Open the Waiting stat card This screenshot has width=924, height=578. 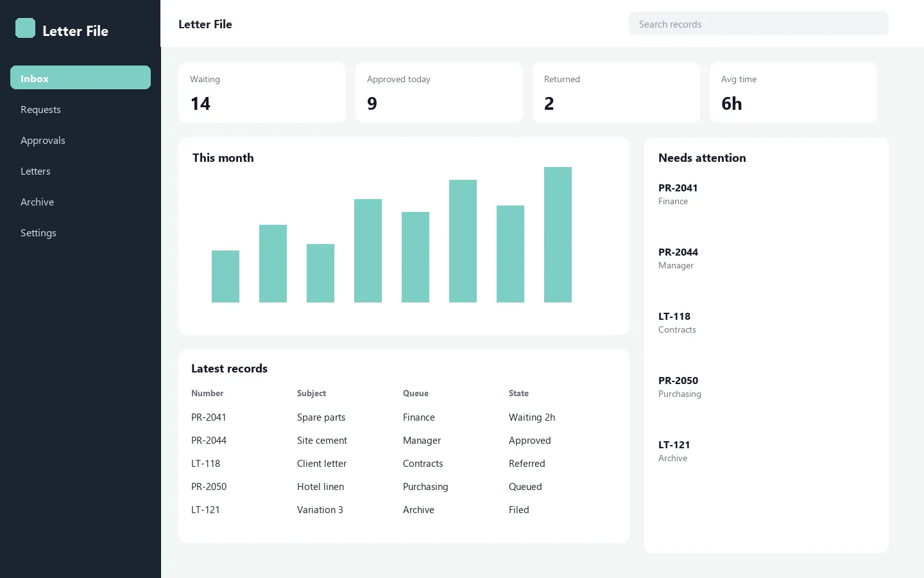point(262,92)
